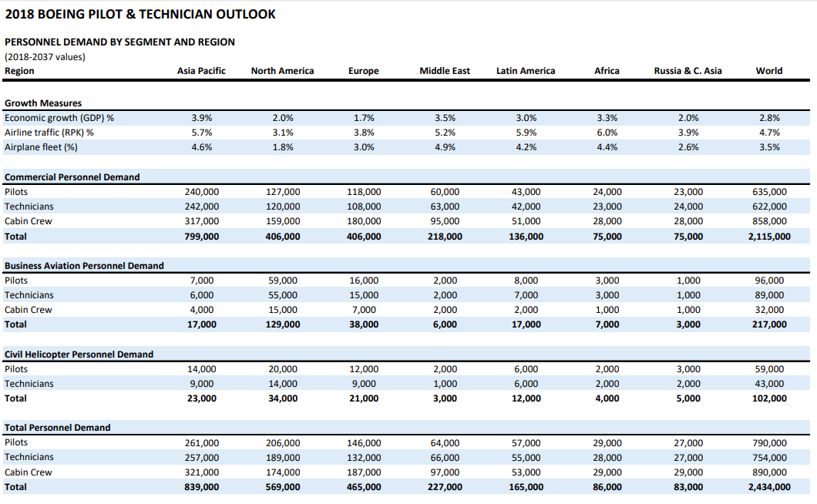Select the 'Middle East' column header
The image size is (817, 504).
click(445, 71)
